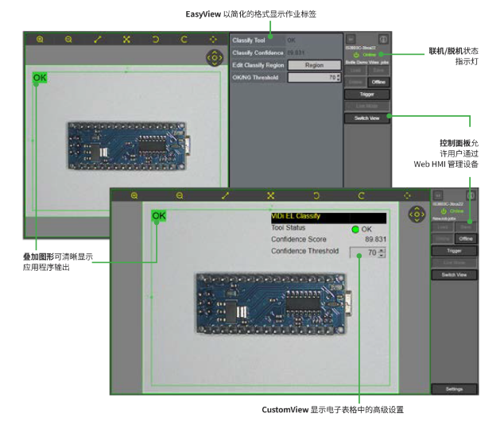Click the full-screen expand icon in lower toolbar

click(270, 195)
